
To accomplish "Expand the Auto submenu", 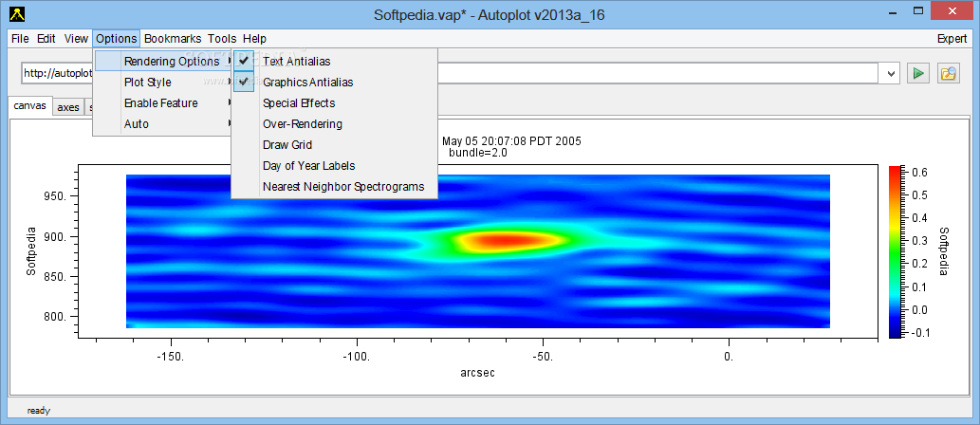I will click(x=163, y=123).
